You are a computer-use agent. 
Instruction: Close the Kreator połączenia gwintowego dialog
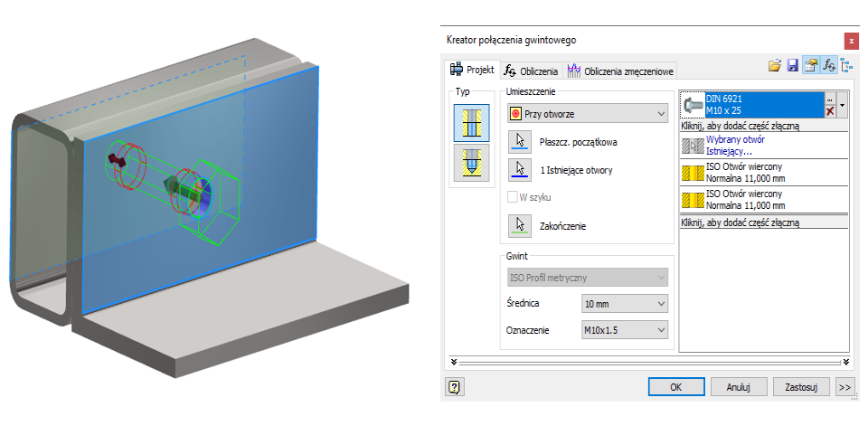pos(851,41)
